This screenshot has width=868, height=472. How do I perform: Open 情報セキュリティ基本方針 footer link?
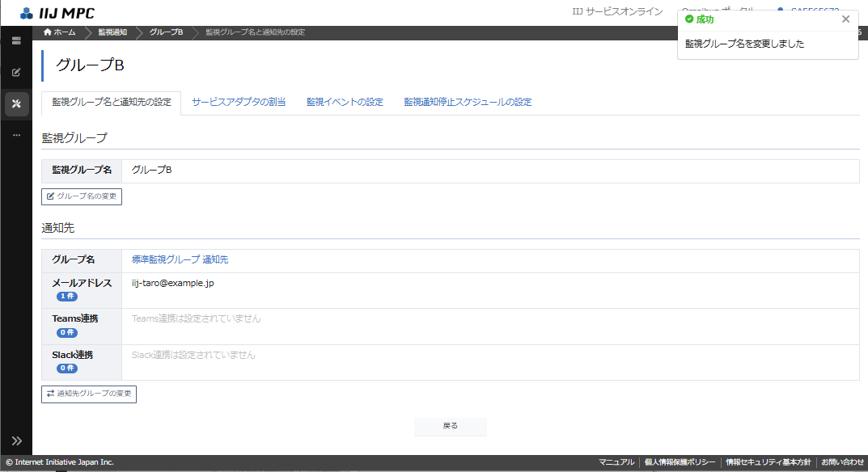pyautogui.click(x=768, y=462)
